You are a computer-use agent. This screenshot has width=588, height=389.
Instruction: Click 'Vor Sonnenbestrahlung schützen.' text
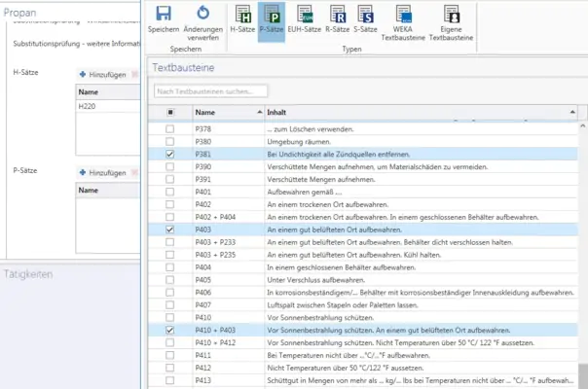(320, 317)
